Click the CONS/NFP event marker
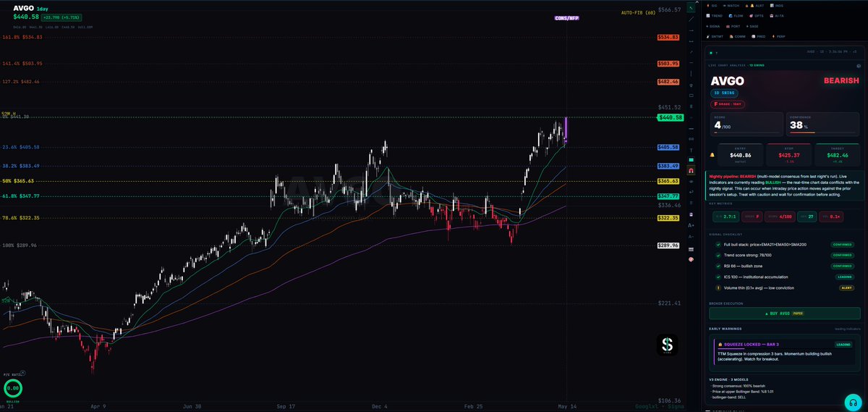This screenshot has height=412, width=868. [566, 18]
